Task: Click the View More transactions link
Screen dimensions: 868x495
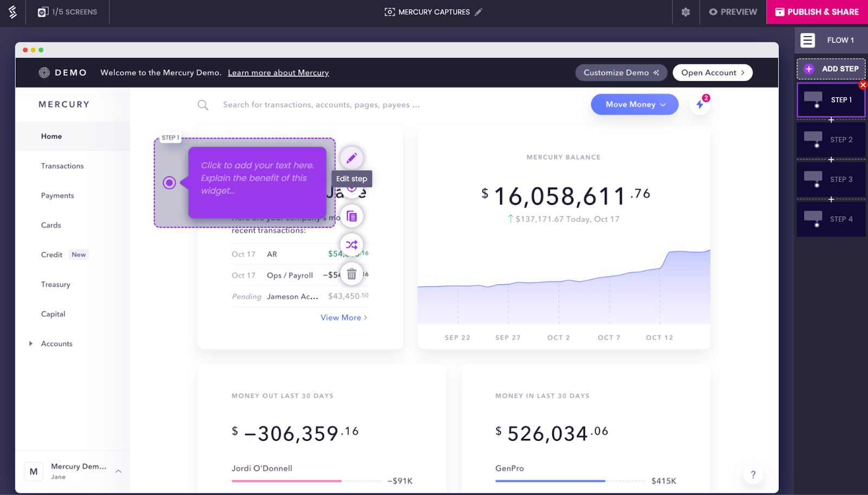Action: tap(344, 318)
